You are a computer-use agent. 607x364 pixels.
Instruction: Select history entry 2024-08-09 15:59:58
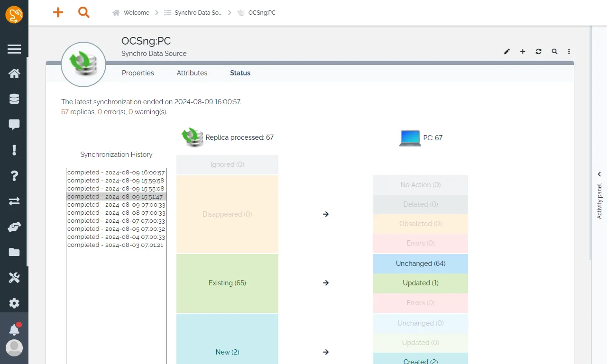coord(116,181)
